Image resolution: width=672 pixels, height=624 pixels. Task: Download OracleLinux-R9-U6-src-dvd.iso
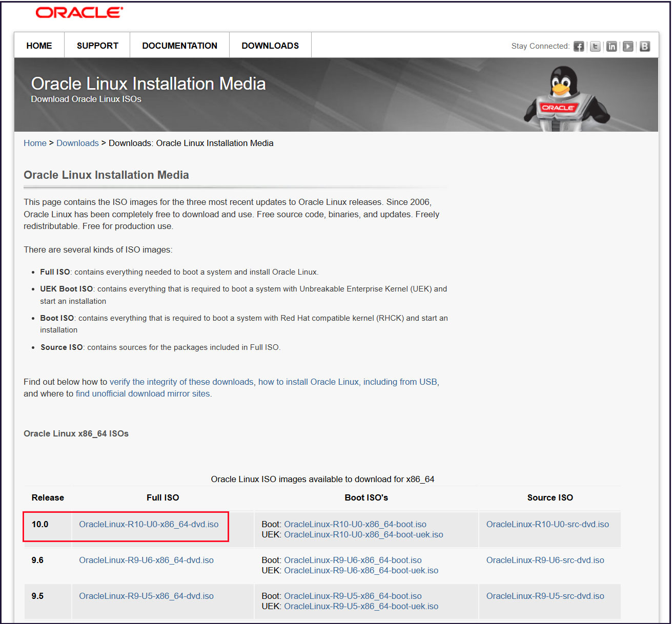[x=545, y=560]
